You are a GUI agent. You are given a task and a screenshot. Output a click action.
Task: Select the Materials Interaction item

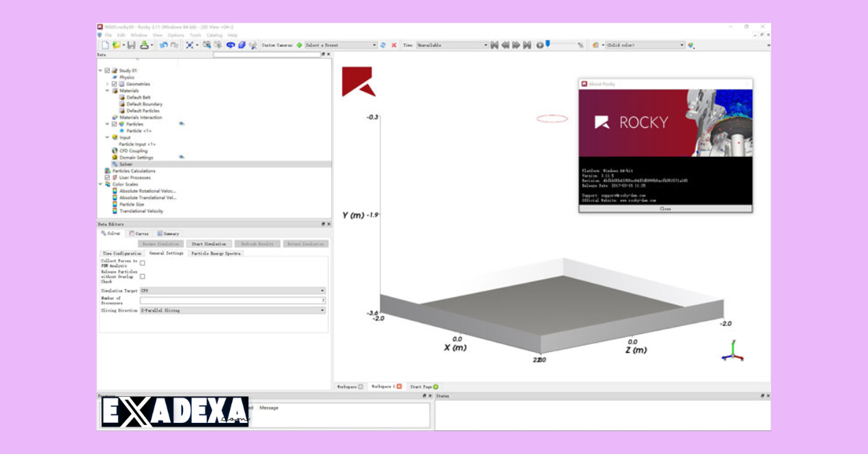click(x=142, y=117)
